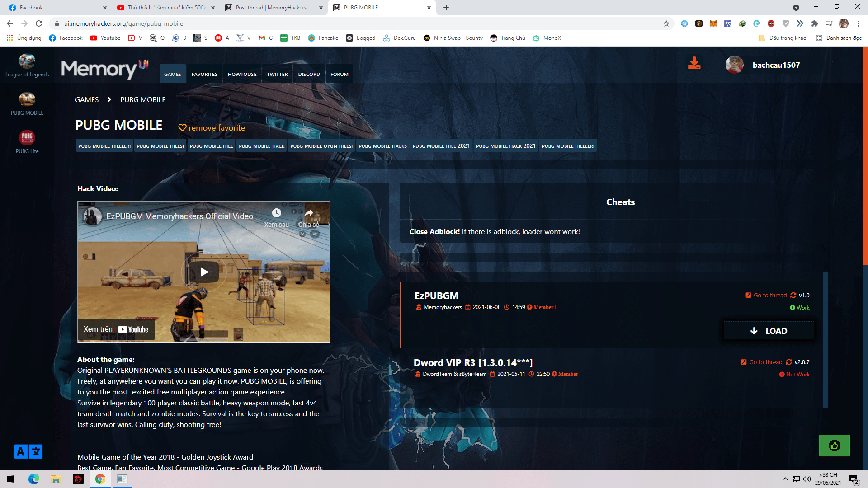Open the FAVORITES nav tab
This screenshot has height=488, width=868.
tap(204, 74)
